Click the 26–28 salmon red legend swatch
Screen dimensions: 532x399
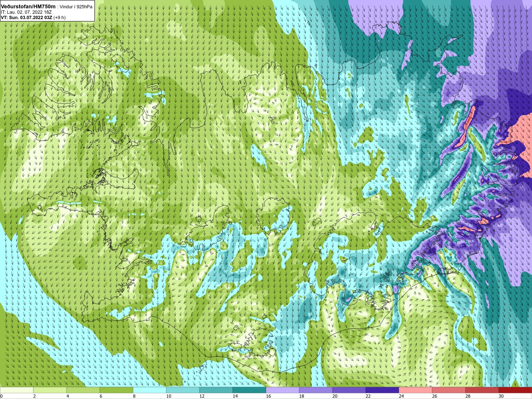(449, 390)
